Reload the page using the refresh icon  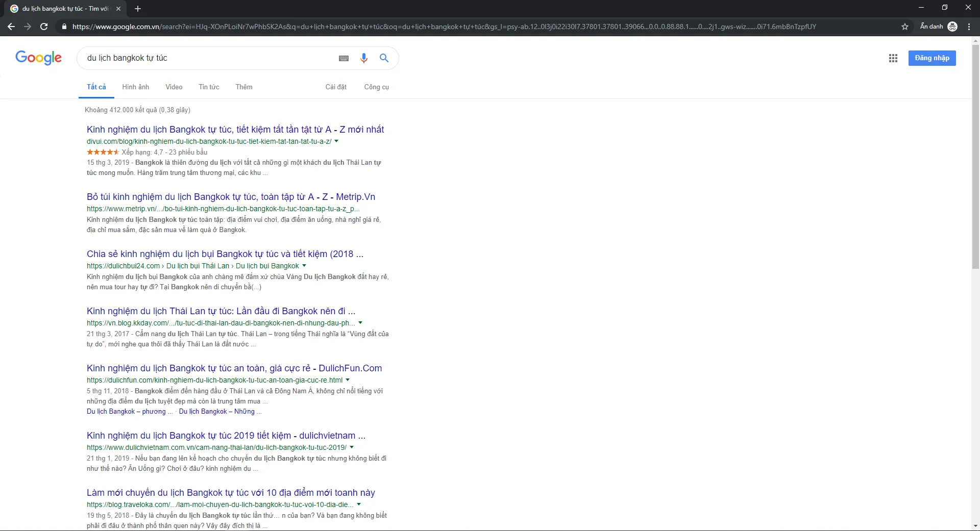click(x=44, y=27)
